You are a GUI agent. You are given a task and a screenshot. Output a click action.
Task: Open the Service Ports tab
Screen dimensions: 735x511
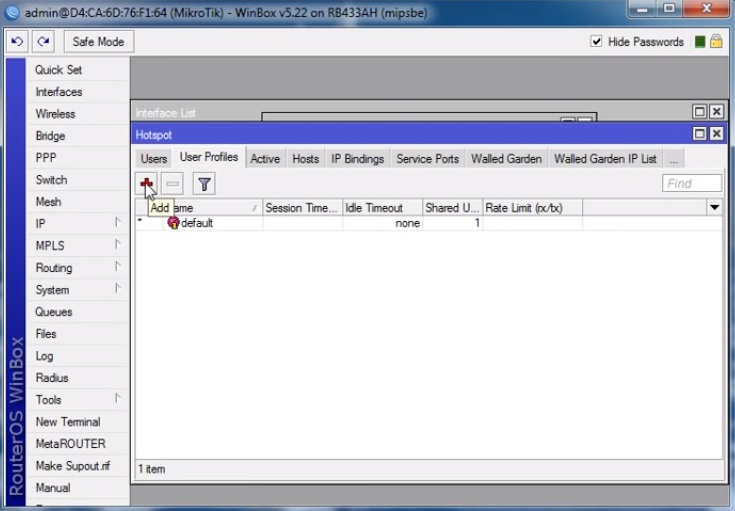point(428,159)
